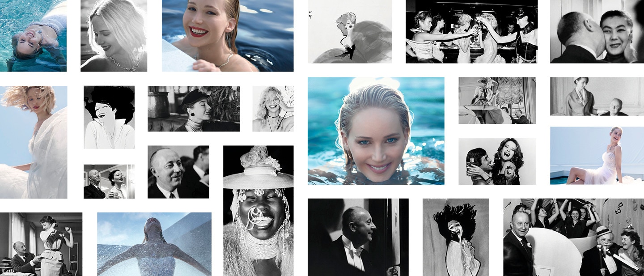Select small sketch of laughing woman with necklaces

pos(273,109)
